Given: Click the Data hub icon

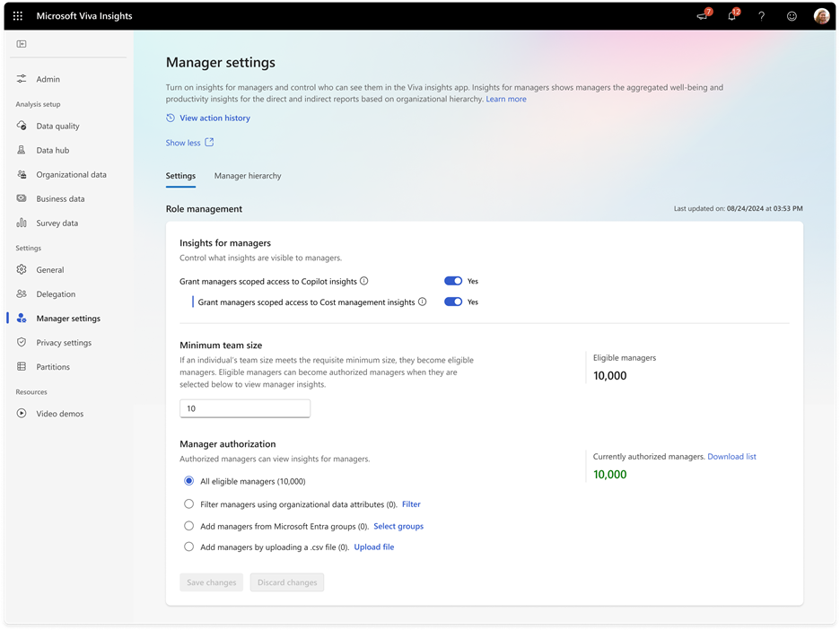Looking at the screenshot, I should [22, 150].
